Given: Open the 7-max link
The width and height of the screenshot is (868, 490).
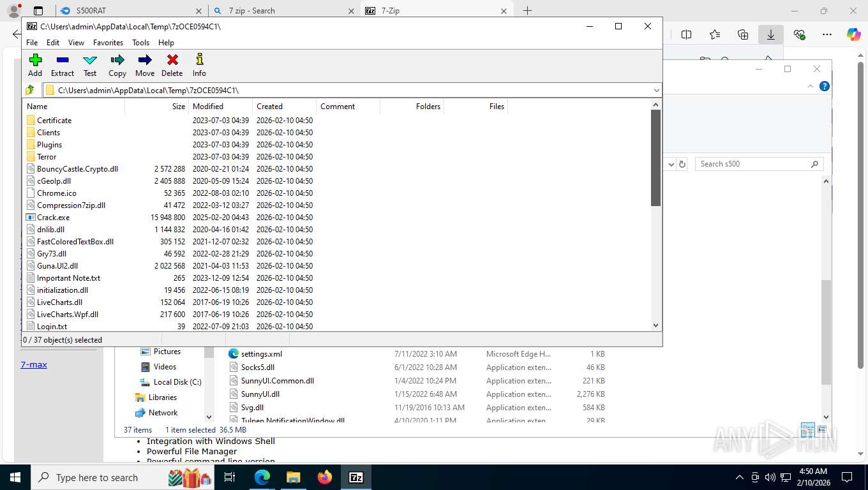Looking at the screenshot, I should pyautogui.click(x=34, y=365).
